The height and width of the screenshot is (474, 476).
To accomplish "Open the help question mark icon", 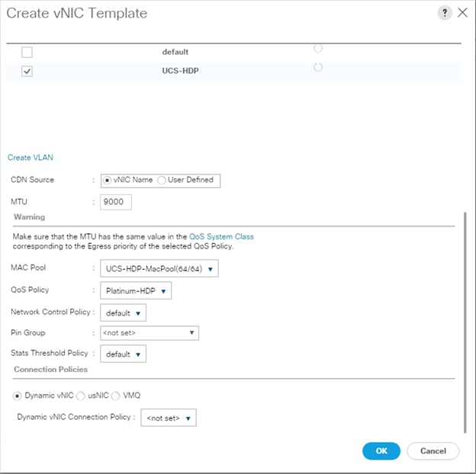I will [x=445, y=13].
